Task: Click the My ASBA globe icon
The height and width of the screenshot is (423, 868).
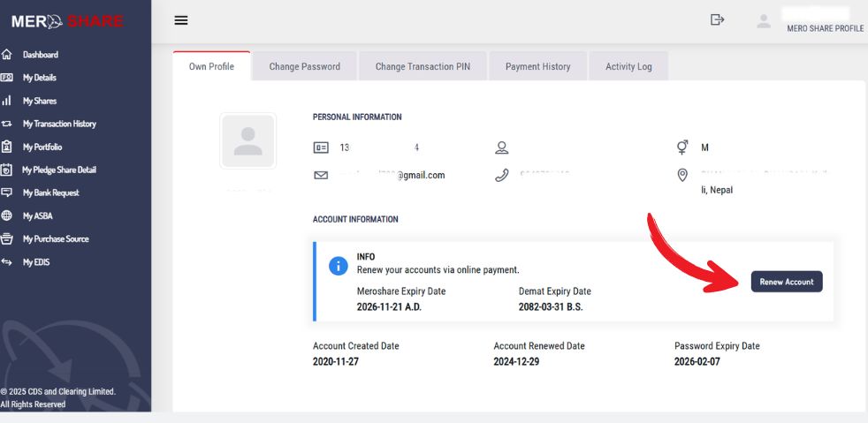Action: 7,215
